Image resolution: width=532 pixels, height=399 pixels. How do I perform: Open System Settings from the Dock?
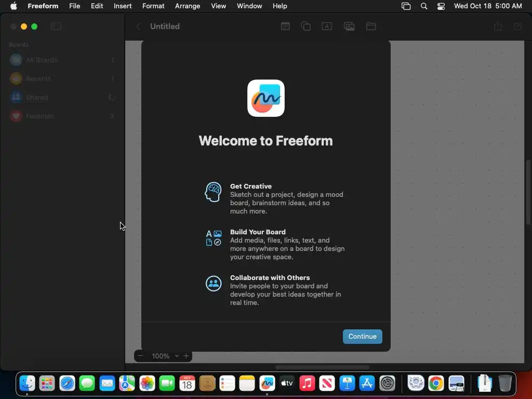[x=387, y=383]
